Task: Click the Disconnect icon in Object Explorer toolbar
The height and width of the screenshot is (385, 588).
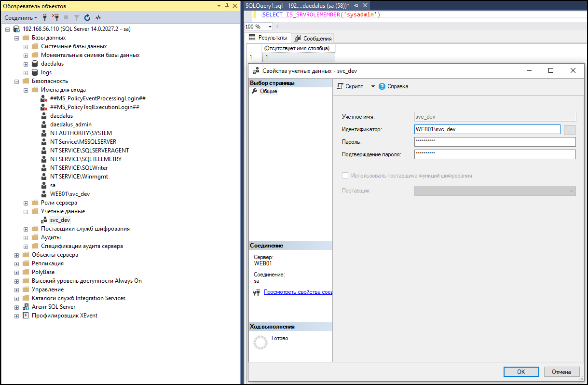Action: tap(56, 17)
